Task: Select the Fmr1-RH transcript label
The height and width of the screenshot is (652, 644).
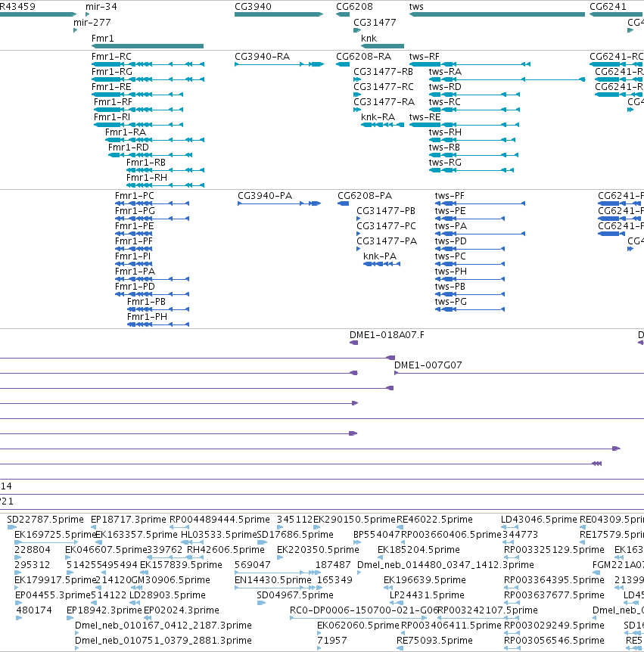Action: coord(147,178)
